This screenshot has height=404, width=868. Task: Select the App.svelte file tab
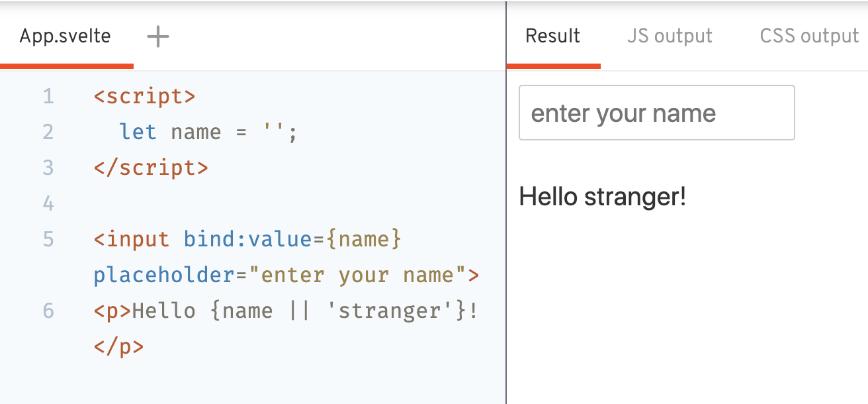coord(65,36)
